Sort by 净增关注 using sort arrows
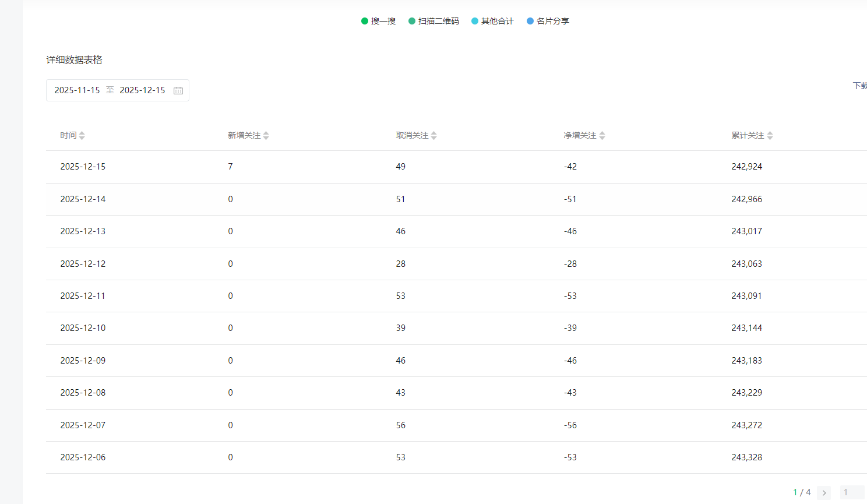Viewport: 867px width, 504px height. click(x=602, y=135)
